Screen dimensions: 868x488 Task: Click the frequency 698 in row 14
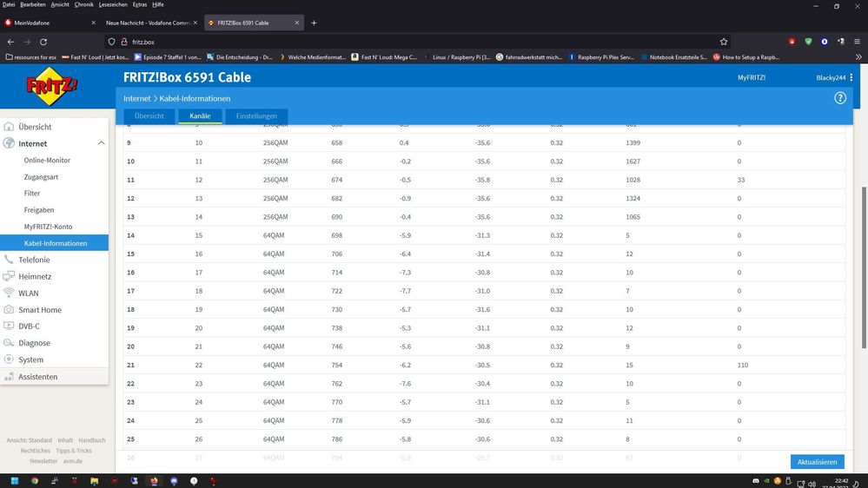[x=336, y=235]
